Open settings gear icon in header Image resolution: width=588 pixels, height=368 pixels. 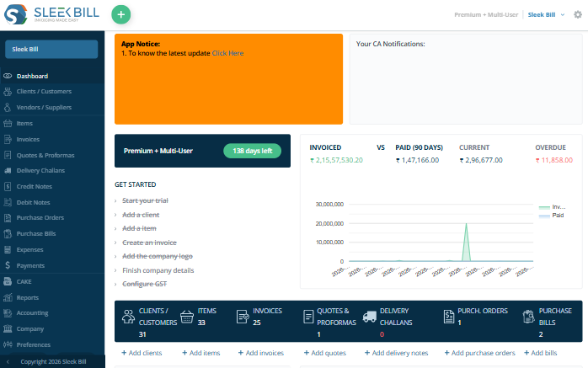pos(578,14)
